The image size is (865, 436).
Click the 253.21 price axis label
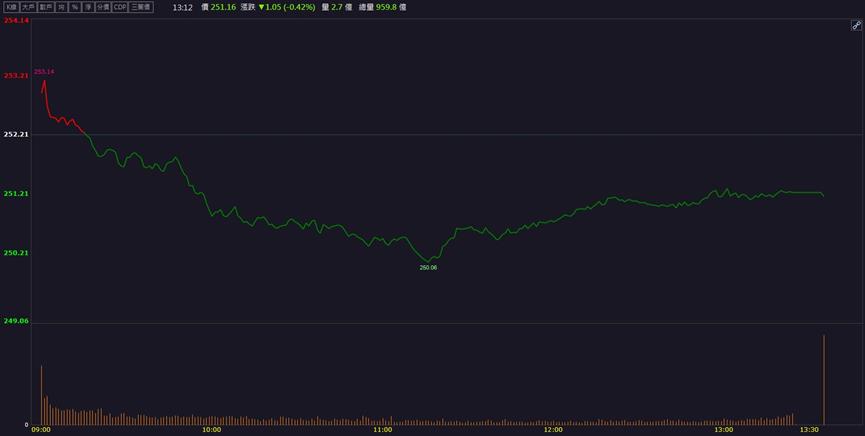click(x=15, y=76)
